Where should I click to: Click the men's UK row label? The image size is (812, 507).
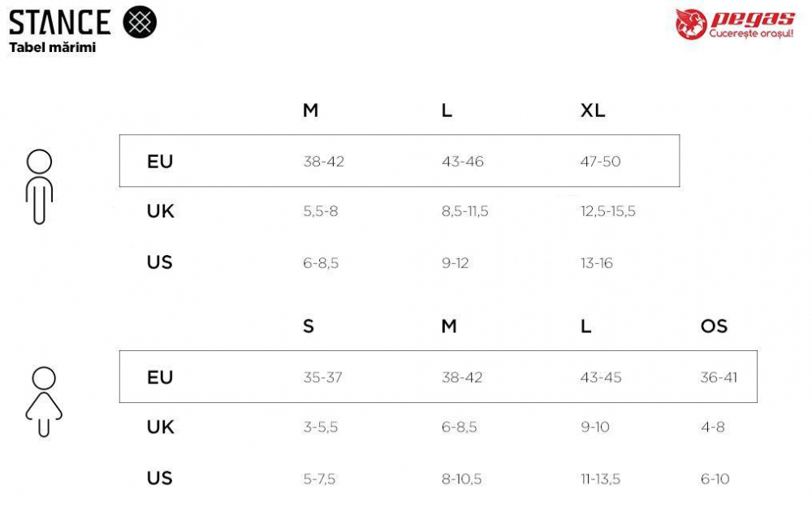coord(160,211)
